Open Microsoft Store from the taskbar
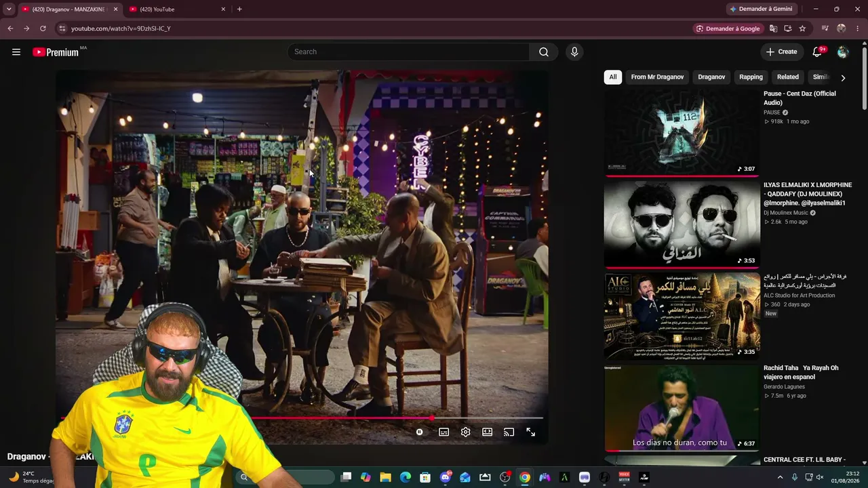Image resolution: width=868 pixels, height=488 pixels. pos(425,477)
